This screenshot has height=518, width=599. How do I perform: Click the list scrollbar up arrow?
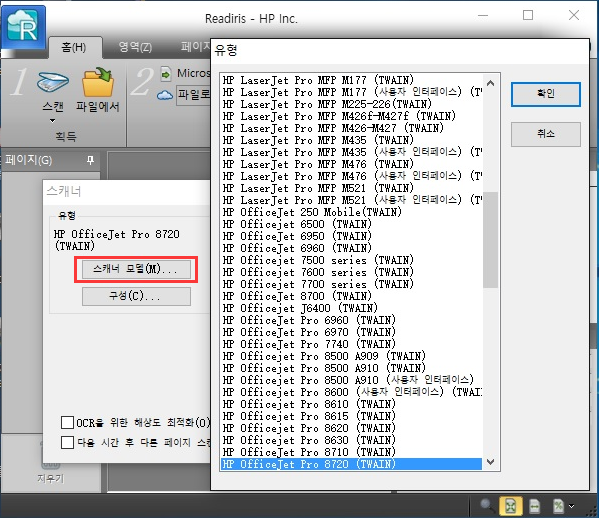491,83
